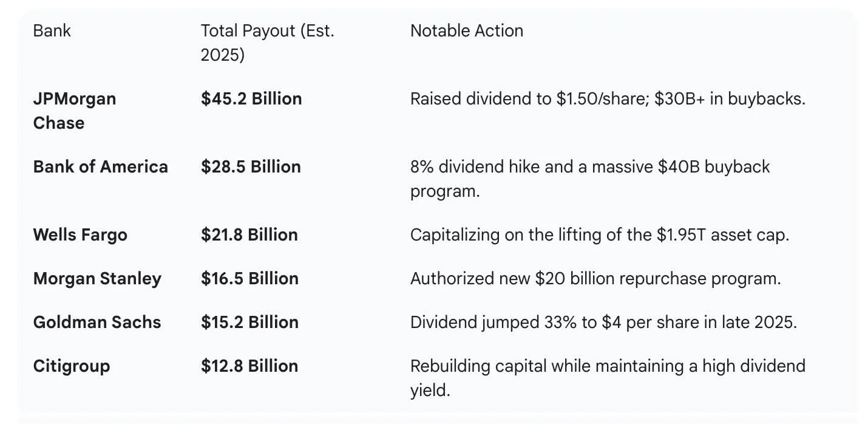Click the $28.5 Billion payout value
Viewport: 868px width, 424px height.
tap(251, 166)
